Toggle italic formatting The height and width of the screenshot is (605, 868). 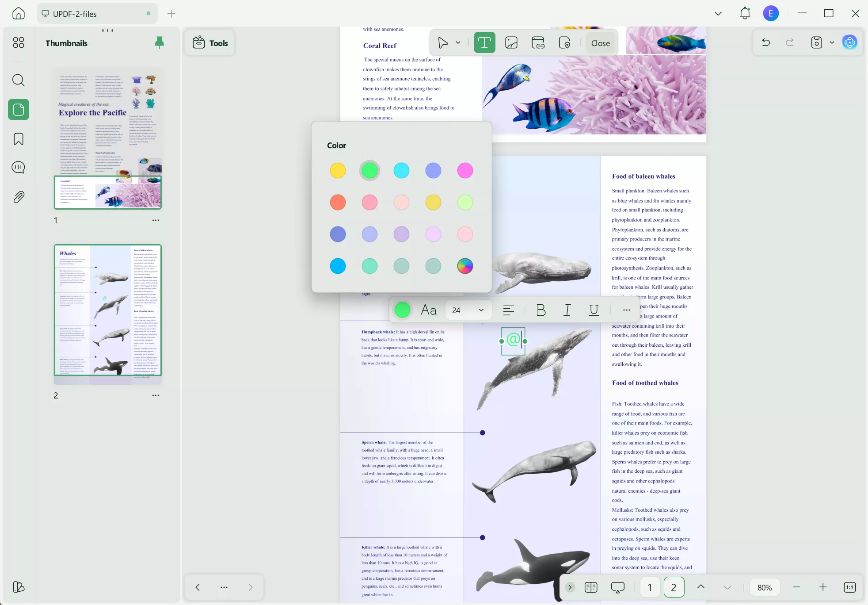567,310
